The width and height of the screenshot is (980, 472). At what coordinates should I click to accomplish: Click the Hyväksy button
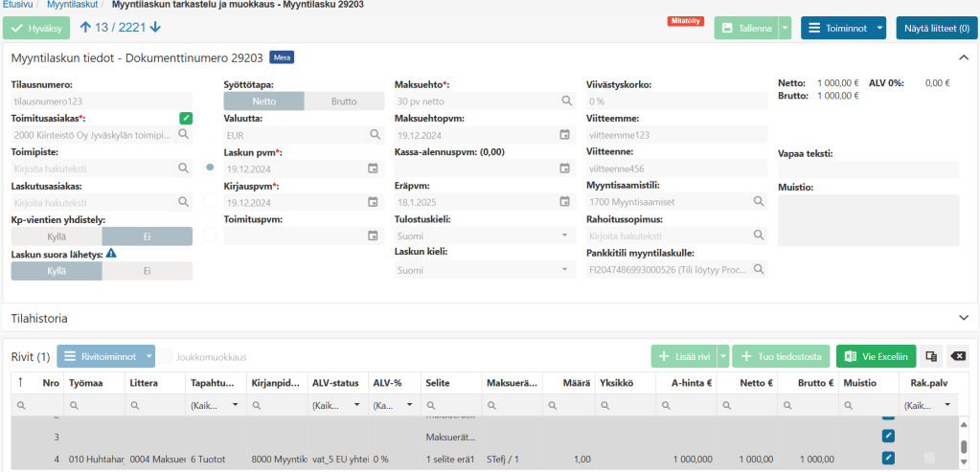[x=36, y=28]
